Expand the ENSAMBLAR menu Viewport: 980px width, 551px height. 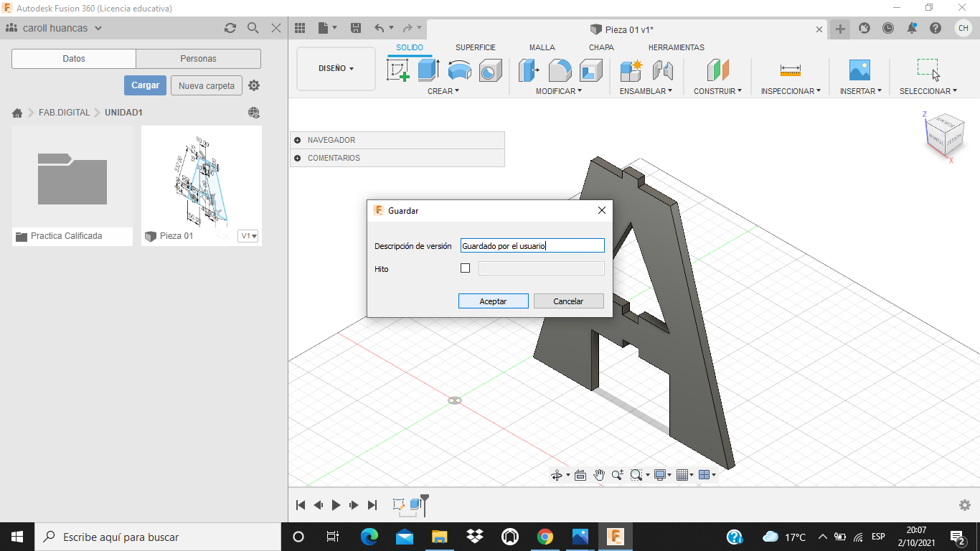point(646,91)
